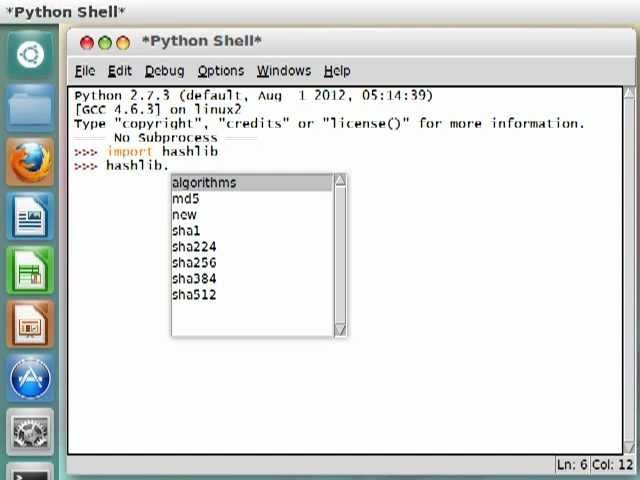
Task: Open LibreOffice Calc spreadsheet icon
Action: tap(30, 270)
